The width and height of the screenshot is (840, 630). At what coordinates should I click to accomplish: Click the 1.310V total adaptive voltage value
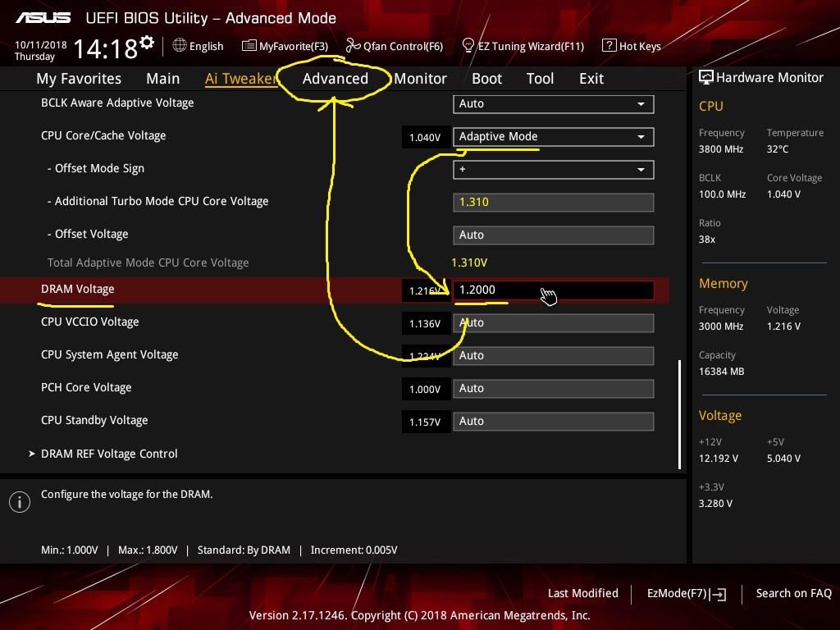(469, 262)
